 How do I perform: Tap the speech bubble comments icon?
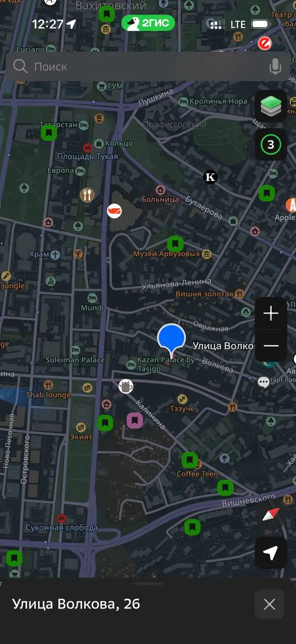click(263, 382)
